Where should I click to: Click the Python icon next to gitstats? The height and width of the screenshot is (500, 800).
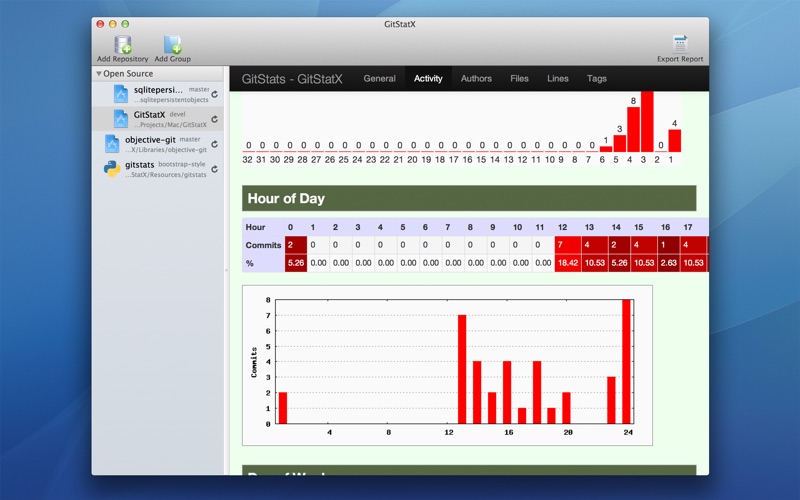112,169
